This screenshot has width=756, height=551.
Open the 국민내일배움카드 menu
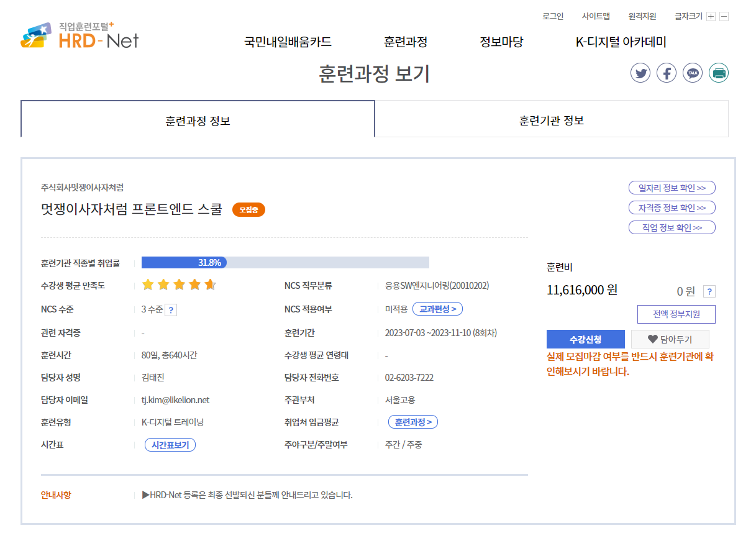pos(288,42)
